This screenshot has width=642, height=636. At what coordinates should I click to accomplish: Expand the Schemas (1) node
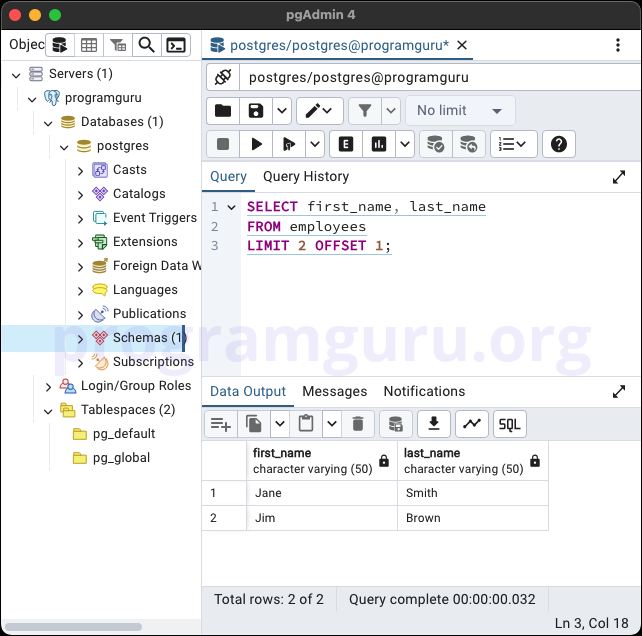(80, 339)
